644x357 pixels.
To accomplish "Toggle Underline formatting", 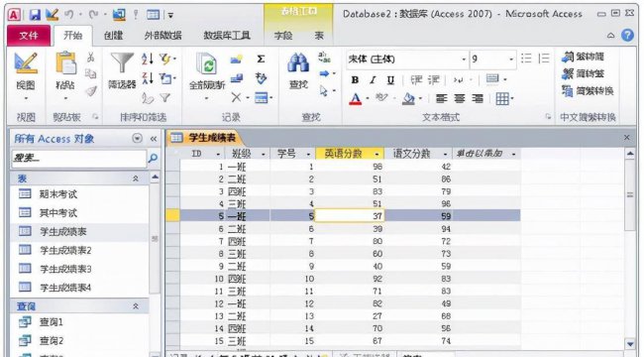I will [x=390, y=80].
